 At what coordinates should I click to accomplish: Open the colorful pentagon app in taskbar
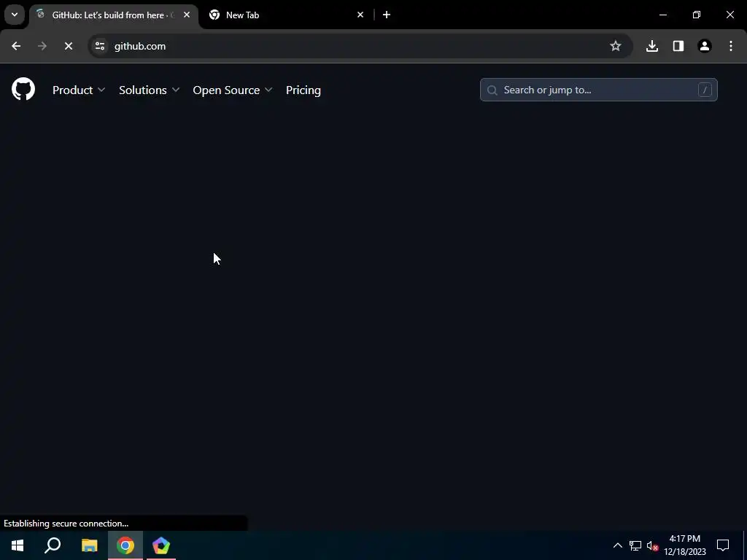(x=161, y=545)
